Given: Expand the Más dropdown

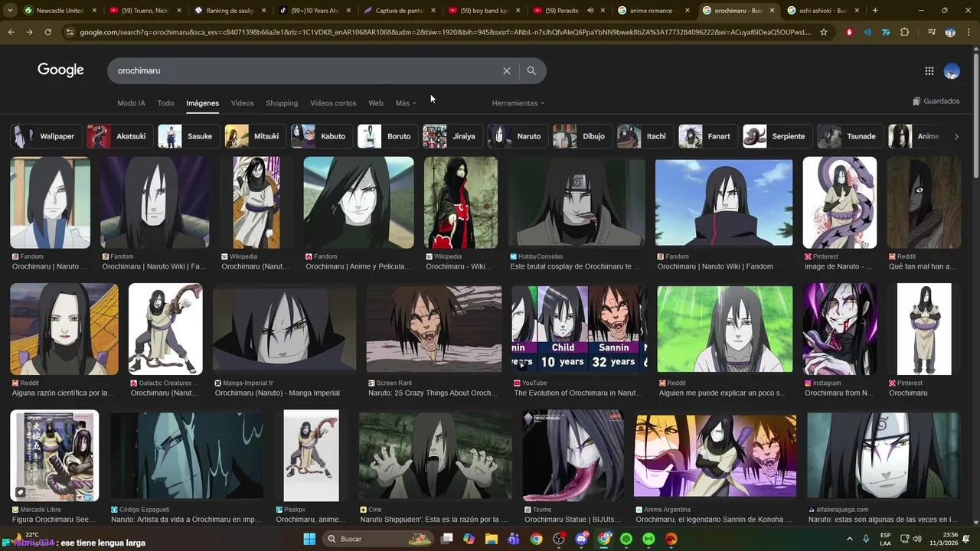Looking at the screenshot, I should coord(406,103).
